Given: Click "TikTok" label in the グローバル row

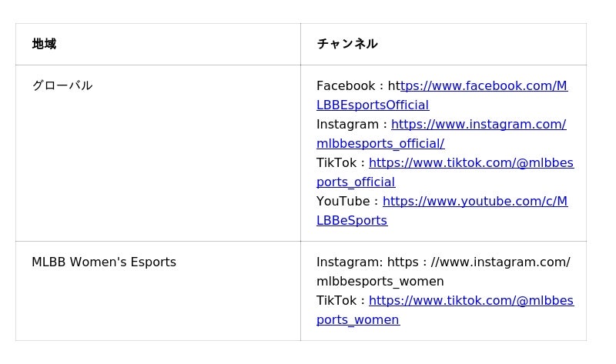Looking at the screenshot, I should tap(336, 163).
